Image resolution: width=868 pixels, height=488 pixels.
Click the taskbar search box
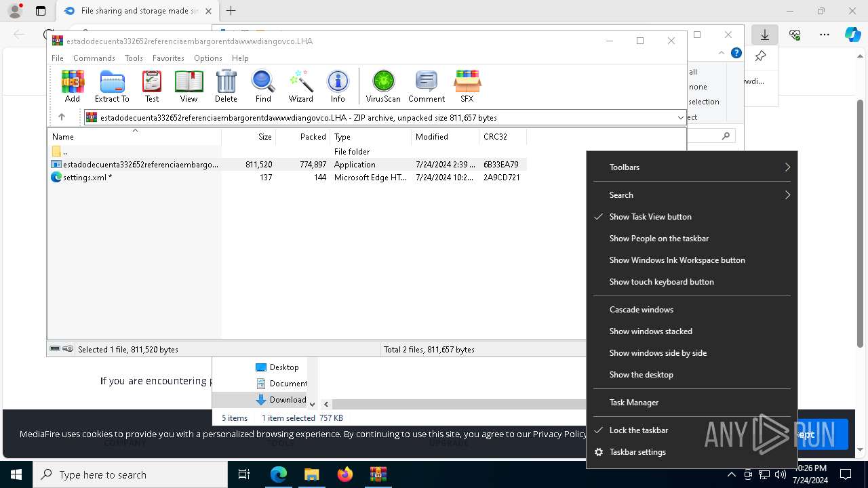(x=130, y=474)
